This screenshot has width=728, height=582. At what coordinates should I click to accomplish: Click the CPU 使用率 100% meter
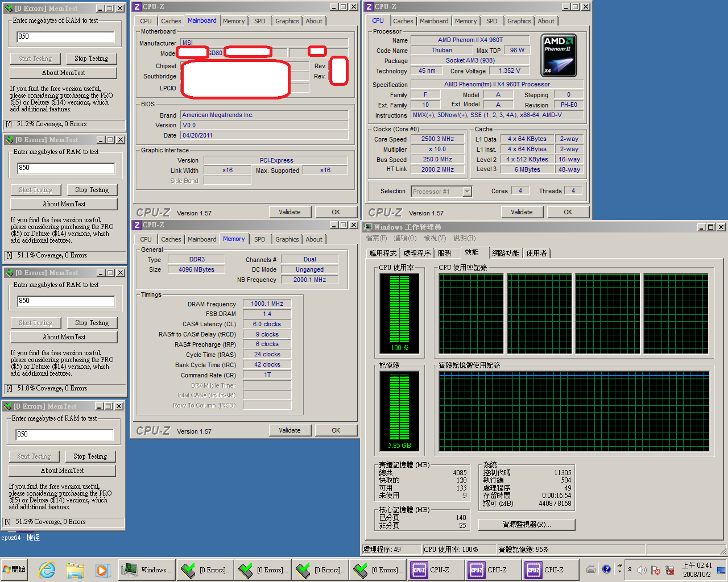click(399, 314)
